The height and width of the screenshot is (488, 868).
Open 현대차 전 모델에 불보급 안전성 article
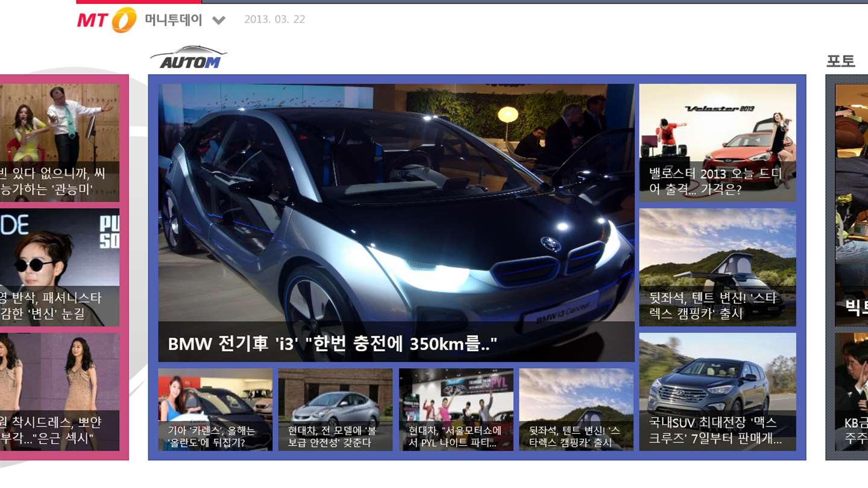click(x=335, y=410)
